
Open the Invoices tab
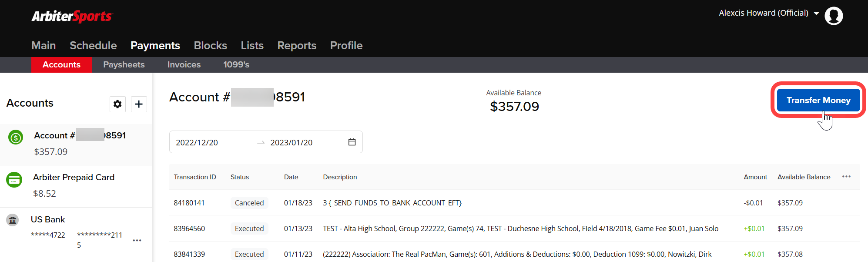[x=184, y=64]
